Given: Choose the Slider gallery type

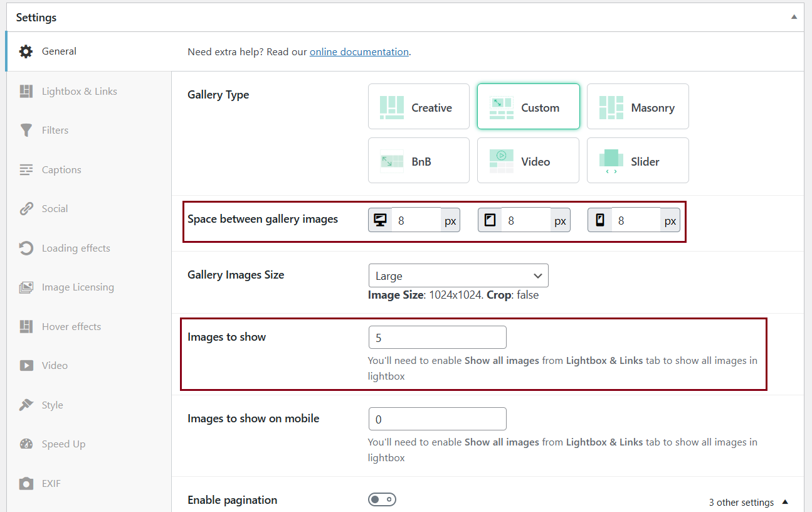Looking at the screenshot, I should tap(637, 161).
